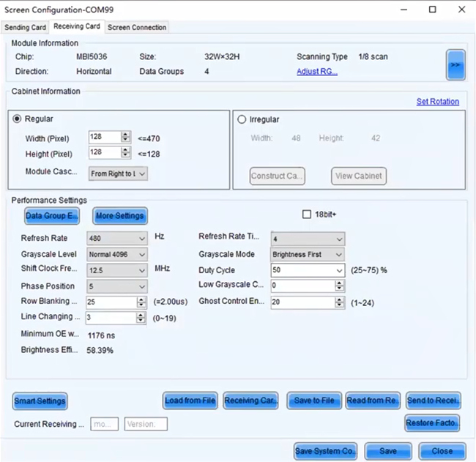
Task: Open the Module Cascade direction dropdown
Action: [118, 174]
